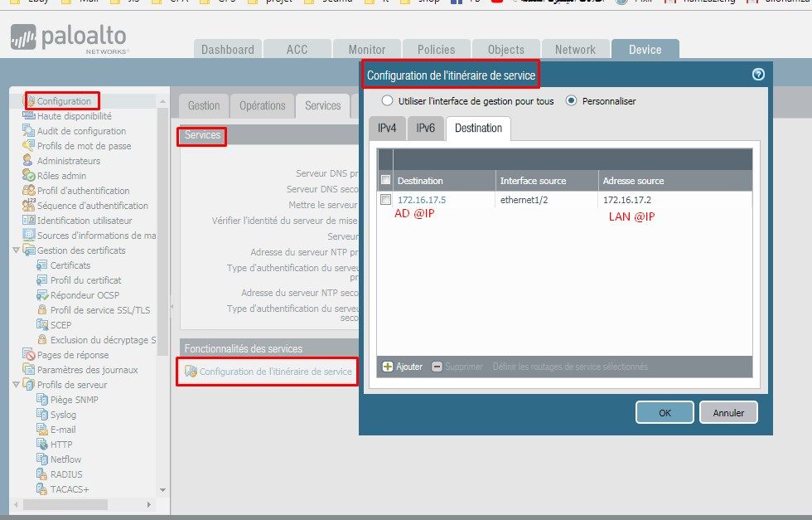Click the Profil de service SSL/TLS lock icon

click(x=42, y=309)
